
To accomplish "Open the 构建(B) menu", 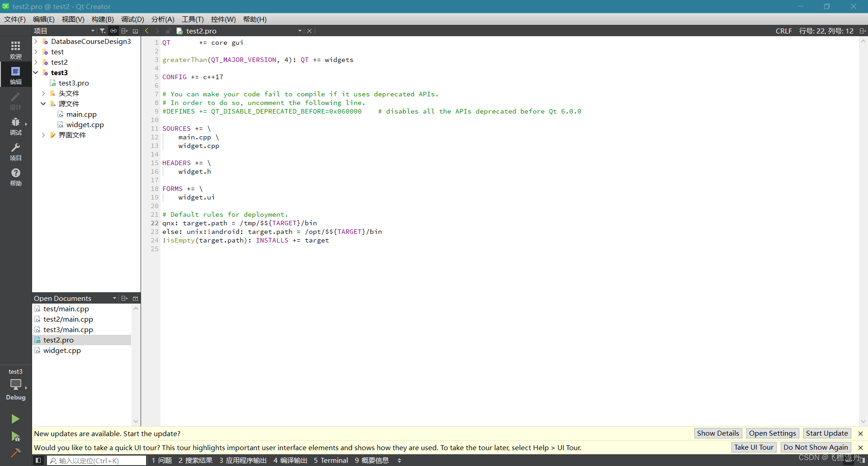I will [103, 19].
